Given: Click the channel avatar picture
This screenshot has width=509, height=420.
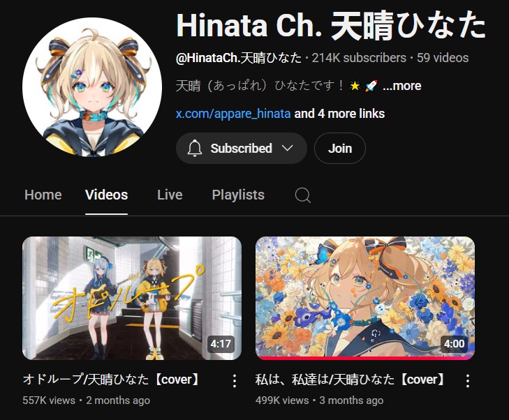Looking at the screenshot, I should click(x=92, y=87).
